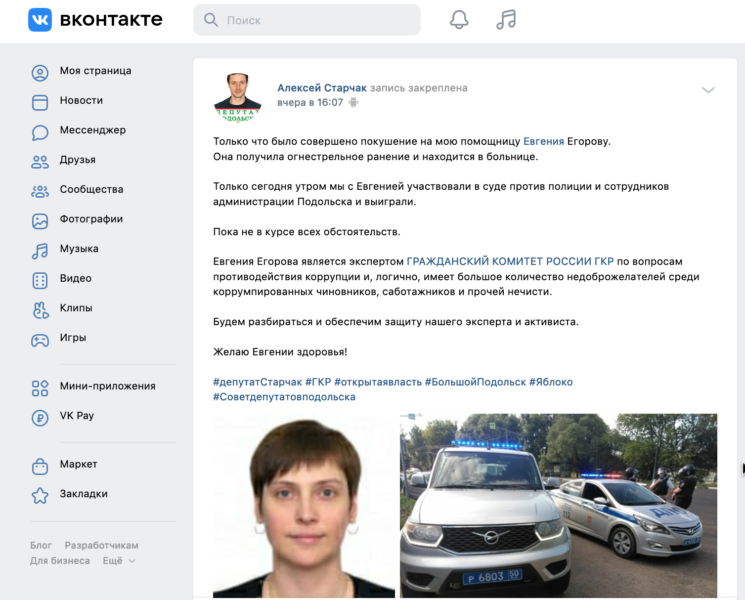Open the notifications bell icon

[x=459, y=20]
